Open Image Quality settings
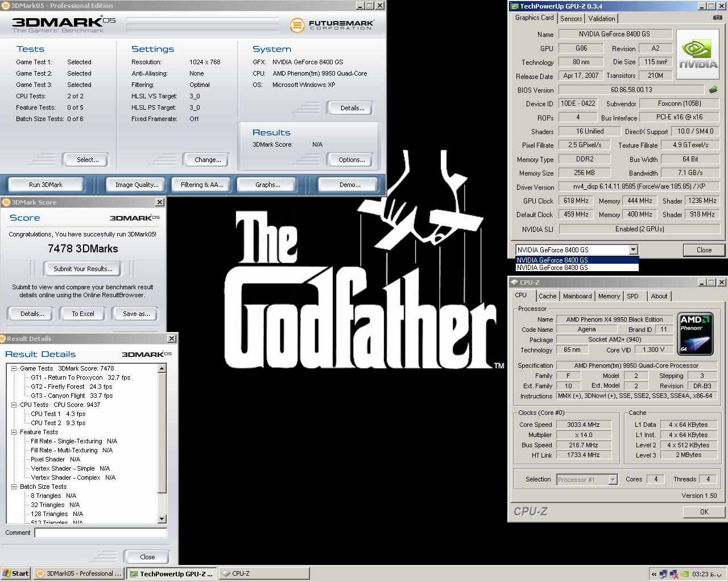 point(136,185)
